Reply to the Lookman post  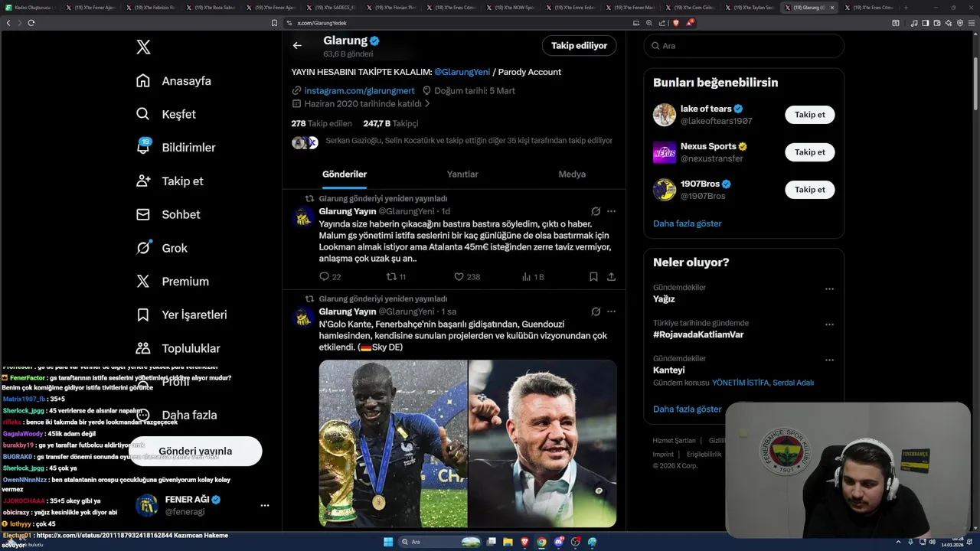point(330,277)
